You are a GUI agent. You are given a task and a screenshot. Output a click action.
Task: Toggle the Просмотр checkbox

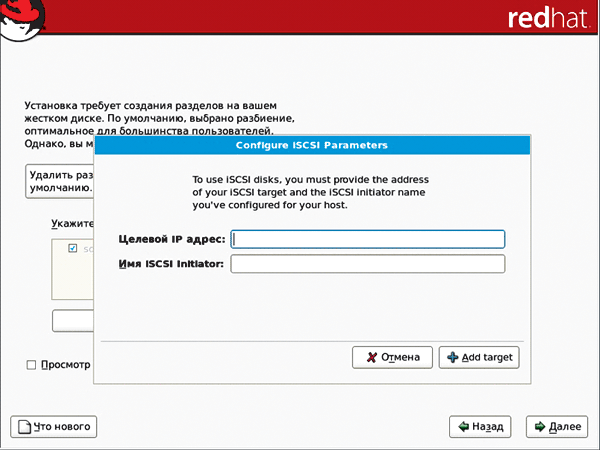(31, 365)
